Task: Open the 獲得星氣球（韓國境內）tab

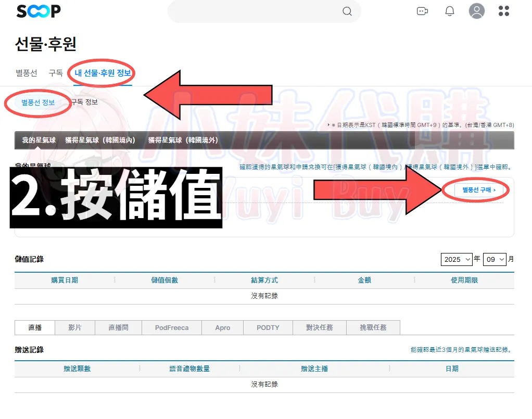Action: pos(100,140)
